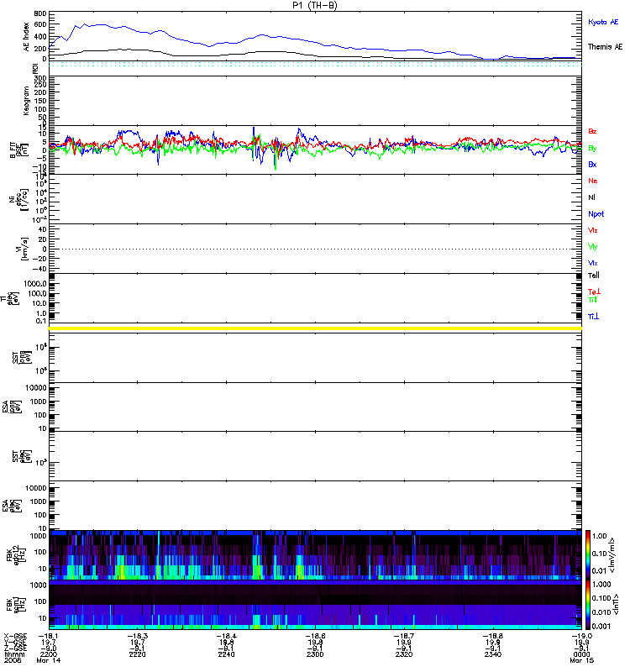Click the red Bz legend label
Screen dimensions: 630x672
click(x=592, y=131)
